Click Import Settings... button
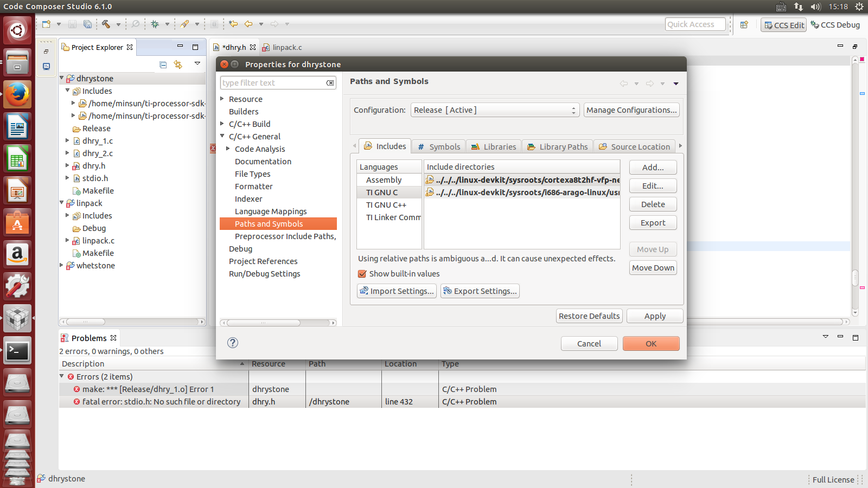The width and height of the screenshot is (868, 488). 397,291
